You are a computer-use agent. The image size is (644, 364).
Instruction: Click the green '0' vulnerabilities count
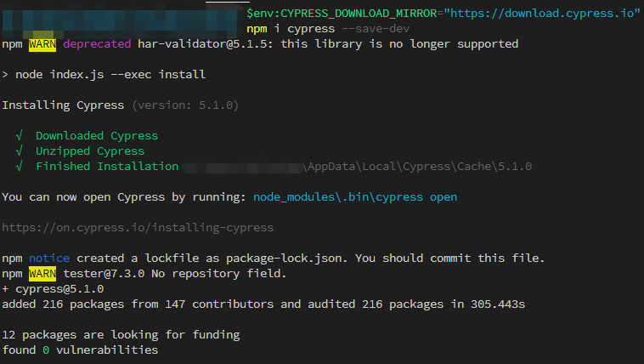pyautogui.click(x=46, y=350)
